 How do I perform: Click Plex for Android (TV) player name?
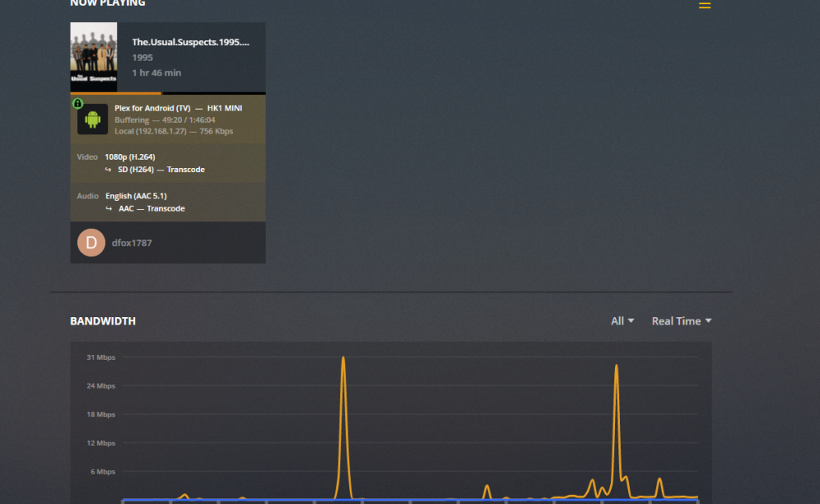tap(153, 108)
